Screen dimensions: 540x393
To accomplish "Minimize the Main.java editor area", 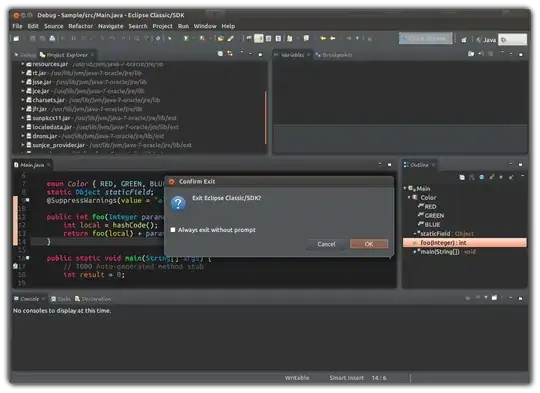I will tap(380, 164).
